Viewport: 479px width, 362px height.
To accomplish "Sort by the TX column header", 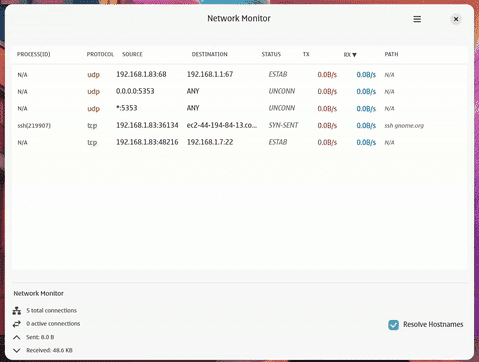I will (306, 54).
